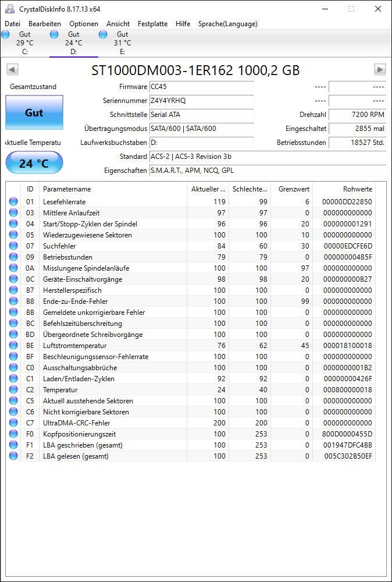392x582 pixels.
Task: Open the Sprache(Language) menu
Action: point(228,24)
